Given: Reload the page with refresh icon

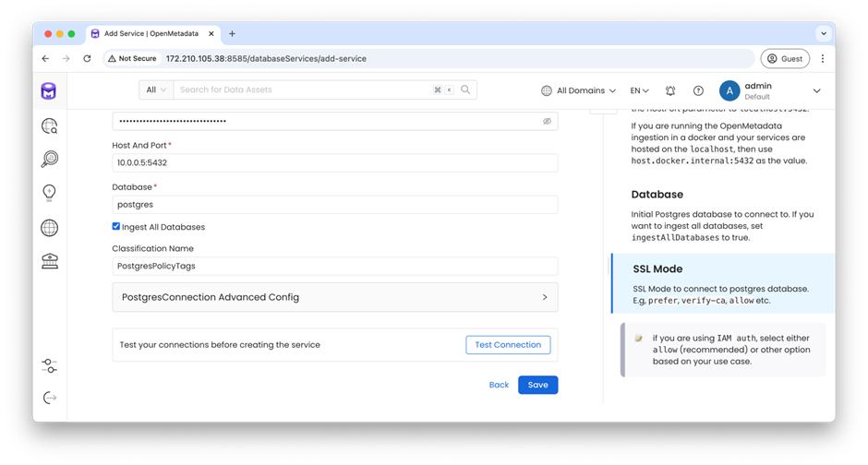Looking at the screenshot, I should pos(87,59).
